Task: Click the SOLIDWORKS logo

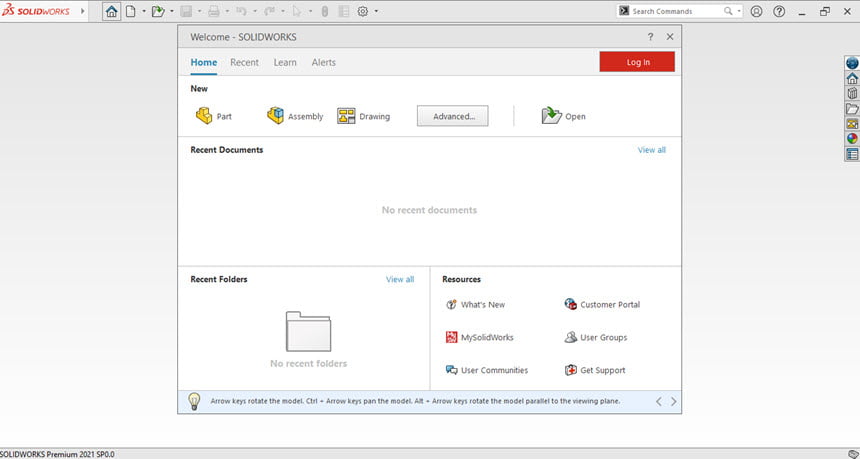Action: point(36,11)
